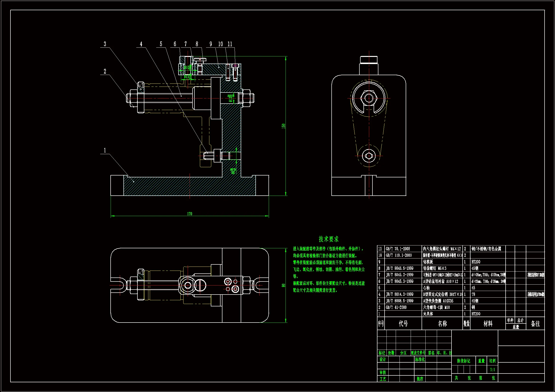Select part callout number 4 label

[x=141, y=44]
